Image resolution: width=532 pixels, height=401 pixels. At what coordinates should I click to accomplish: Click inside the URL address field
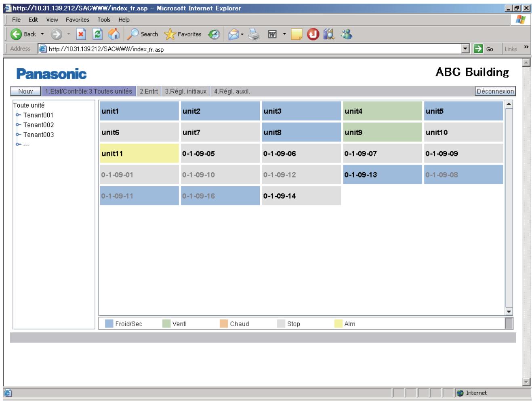(x=254, y=49)
